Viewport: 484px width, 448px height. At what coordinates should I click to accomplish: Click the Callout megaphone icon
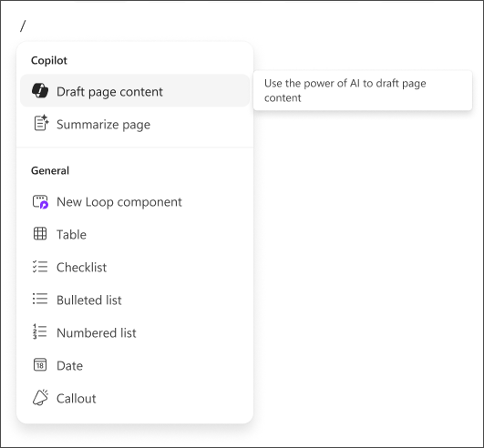[x=40, y=397]
